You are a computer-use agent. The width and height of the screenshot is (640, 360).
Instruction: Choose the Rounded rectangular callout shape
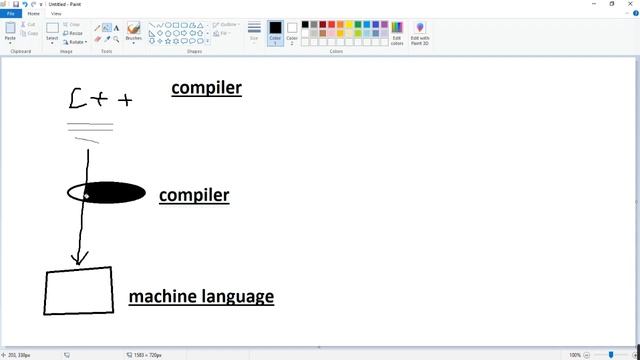pos(184,41)
